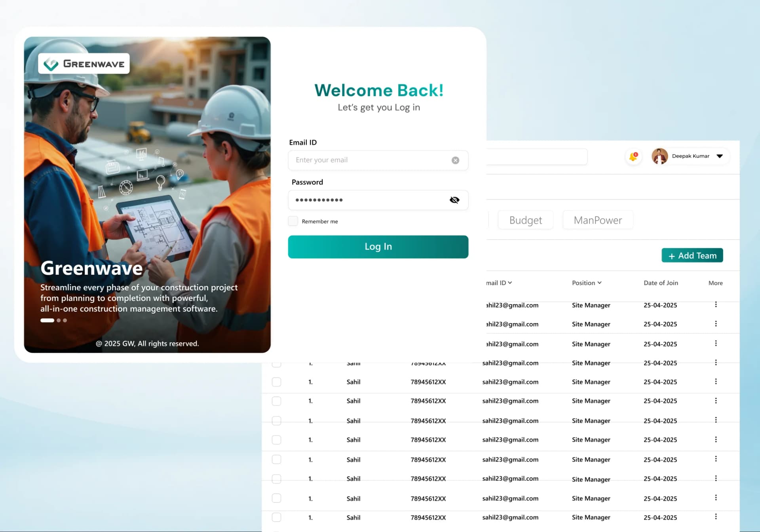Click Deepak Kumar's profile avatar
760x532 pixels.
pyautogui.click(x=659, y=156)
